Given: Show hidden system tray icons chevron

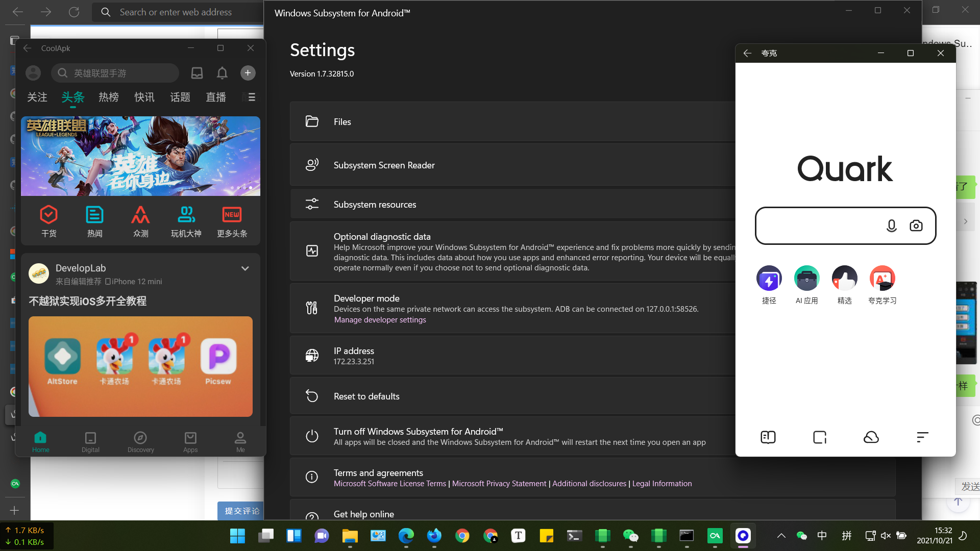Looking at the screenshot, I should coord(781,536).
